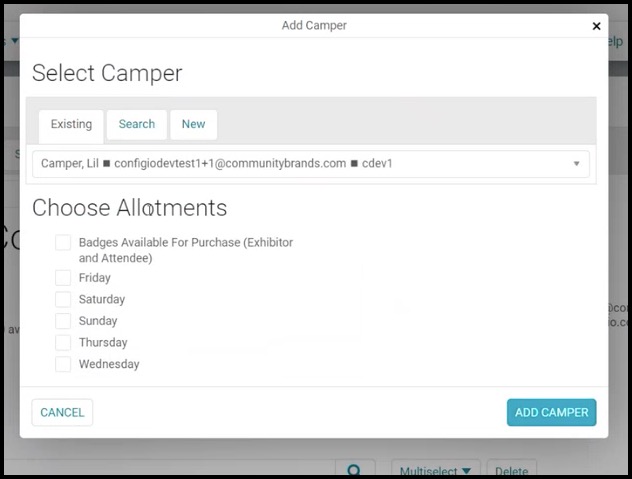Click the Saturday label text
The width and height of the screenshot is (632, 479).
[102, 299]
